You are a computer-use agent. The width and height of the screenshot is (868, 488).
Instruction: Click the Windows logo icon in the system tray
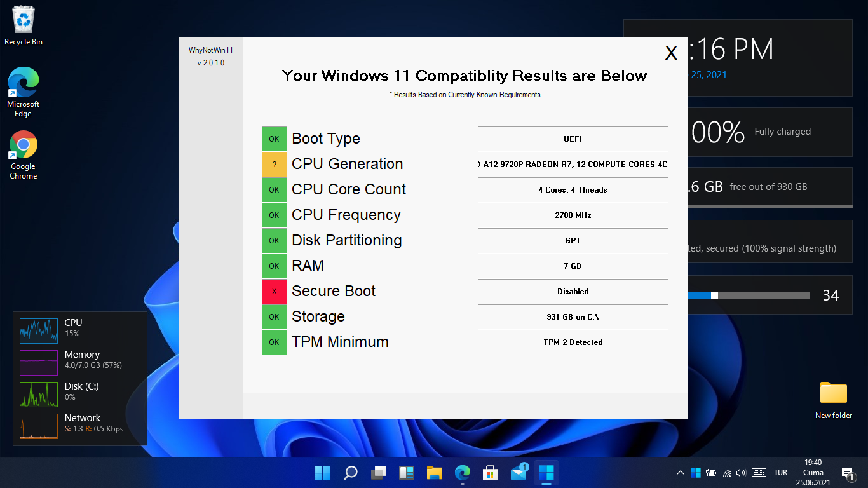(x=696, y=473)
